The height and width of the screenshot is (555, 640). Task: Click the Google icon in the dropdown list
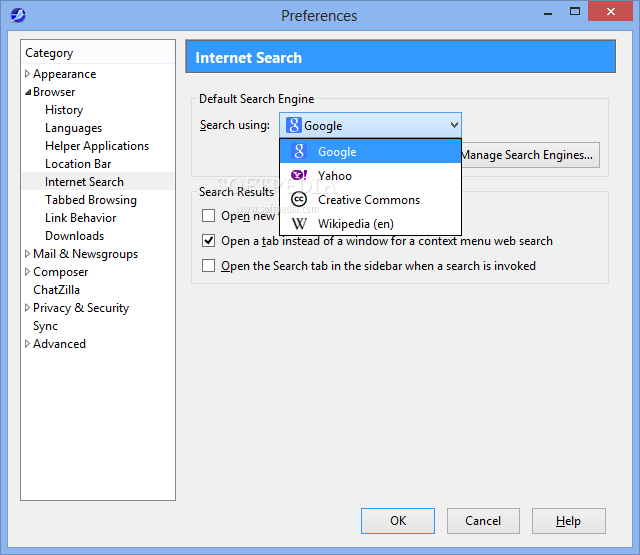(x=299, y=151)
